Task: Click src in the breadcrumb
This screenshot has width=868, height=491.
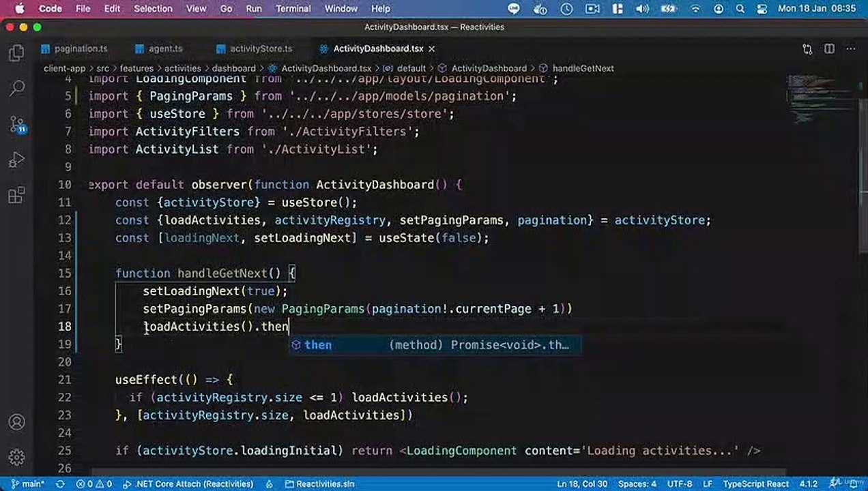Action: [x=102, y=68]
